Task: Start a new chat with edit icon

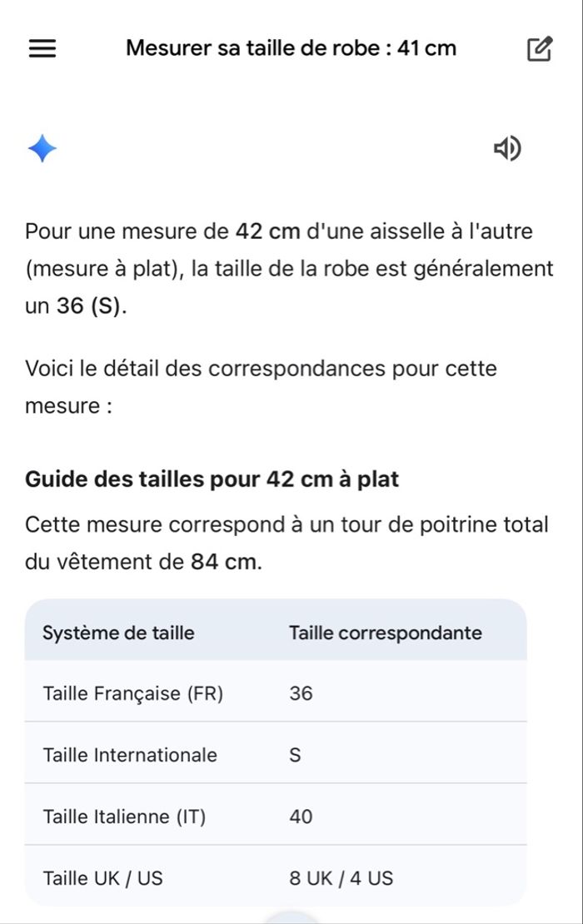Action: [540, 49]
